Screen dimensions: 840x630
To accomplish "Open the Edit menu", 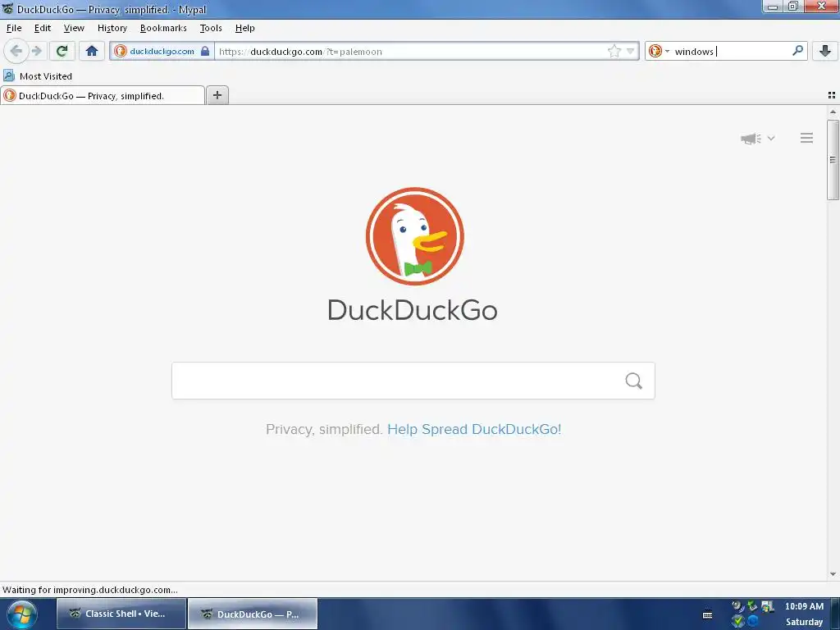I will (43, 28).
